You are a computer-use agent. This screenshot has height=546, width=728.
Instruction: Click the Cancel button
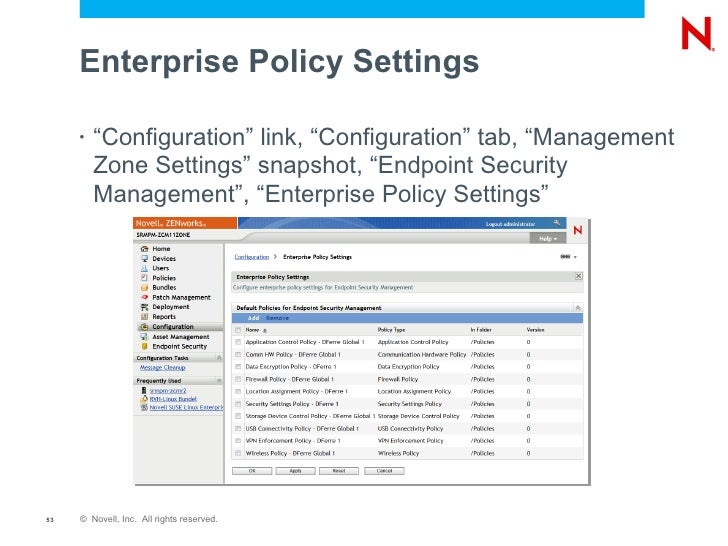[384, 471]
